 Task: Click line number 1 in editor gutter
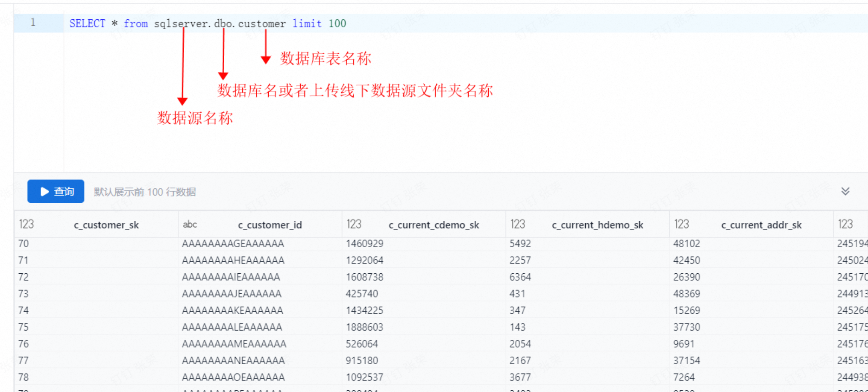[x=33, y=23]
